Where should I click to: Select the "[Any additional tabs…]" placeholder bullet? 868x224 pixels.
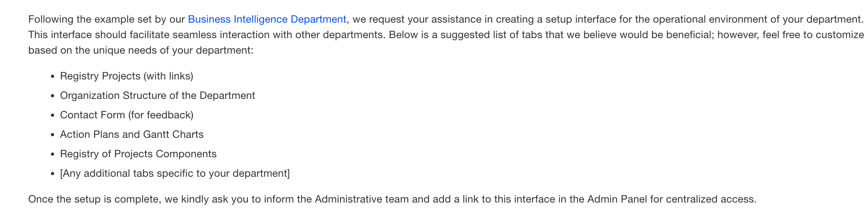pyautogui.click(x=175, y=173)
